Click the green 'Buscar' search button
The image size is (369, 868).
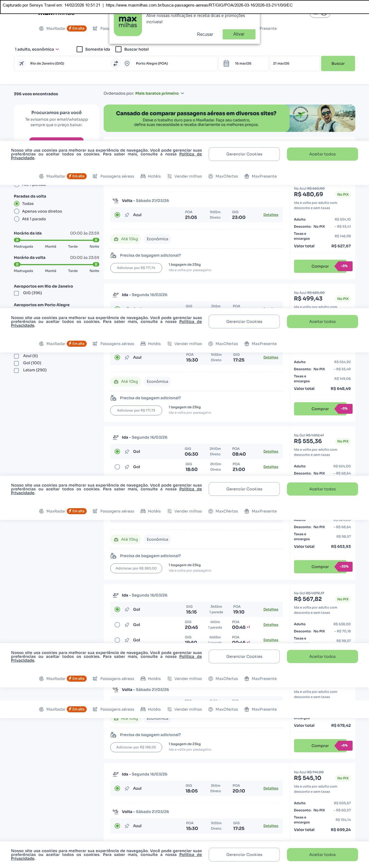338,63
